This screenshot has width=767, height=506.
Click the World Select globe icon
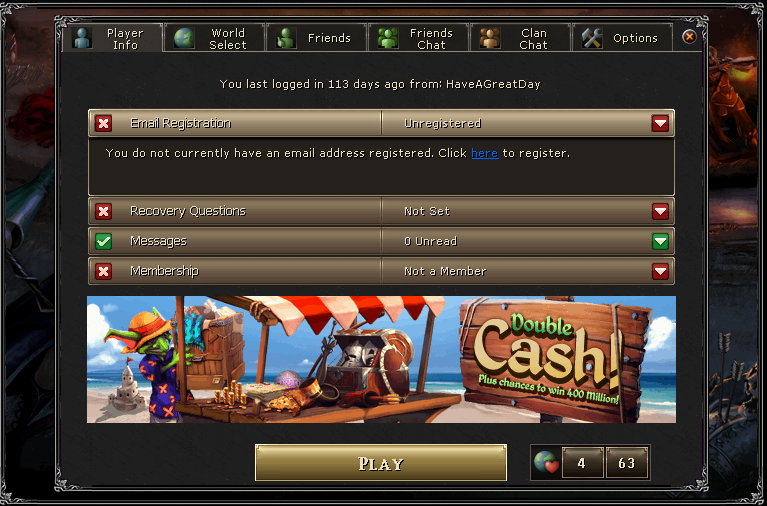[184, 38]
